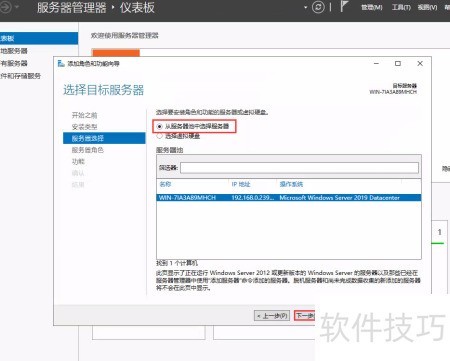This screenshot has height=361, width=450.
Task: Select 仪表板 in the left sidebar
Action: click(39, 38)
